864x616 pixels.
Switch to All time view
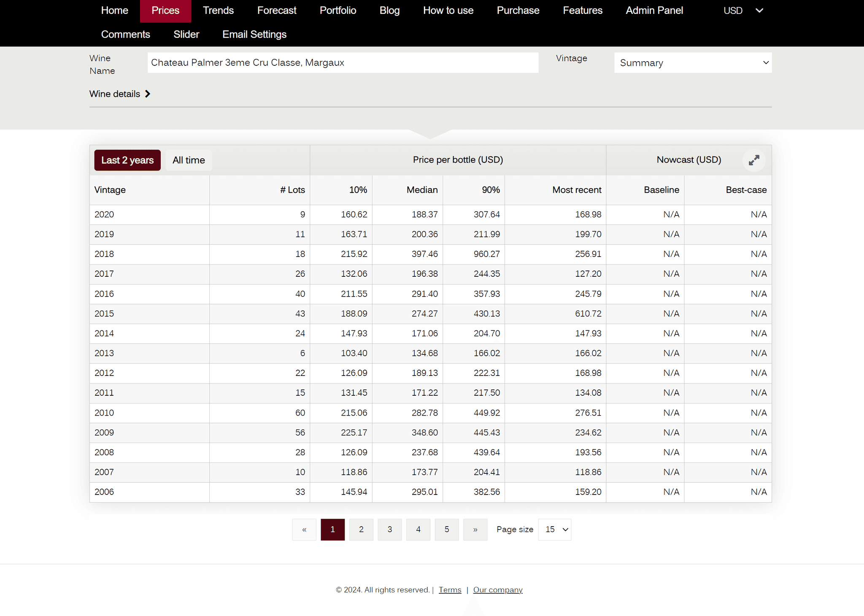(189, 160)
